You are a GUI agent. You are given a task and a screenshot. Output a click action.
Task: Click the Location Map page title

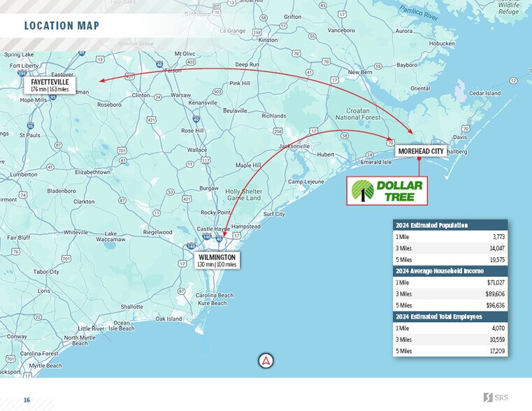61,27
